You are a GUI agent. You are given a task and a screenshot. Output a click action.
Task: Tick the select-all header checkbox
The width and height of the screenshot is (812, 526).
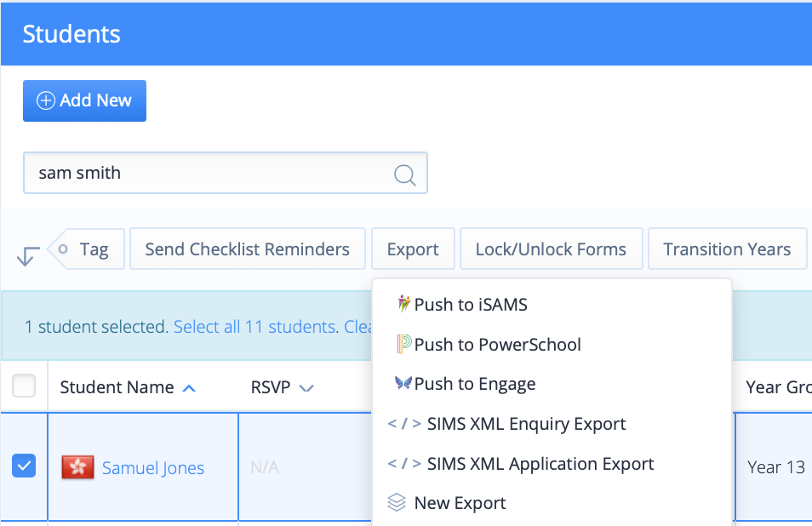[x=24, y=386]
